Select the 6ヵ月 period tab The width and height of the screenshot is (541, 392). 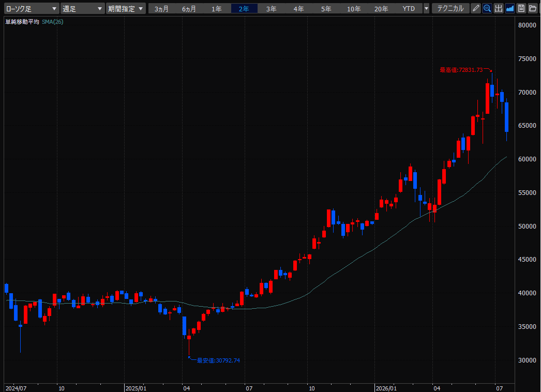(189, 9)
